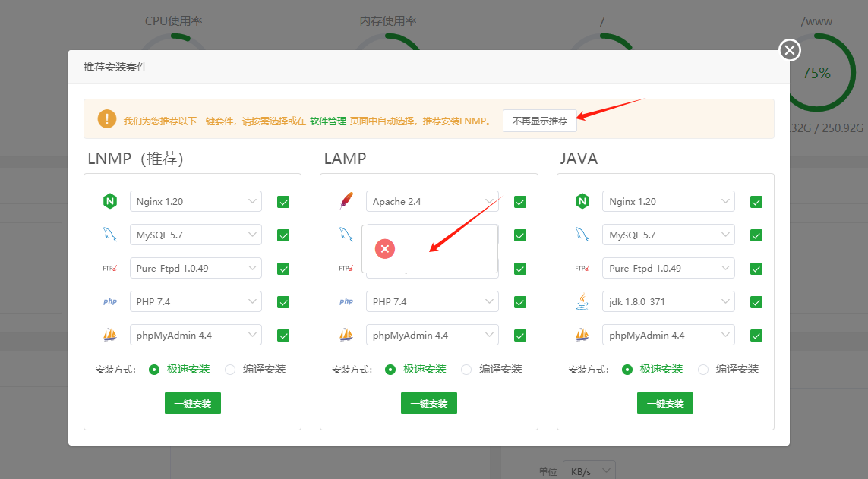Open phpMyAdmin 4.4 dropdown in LAMP
This screenshot has width=868, height=479.
point(432,336)
